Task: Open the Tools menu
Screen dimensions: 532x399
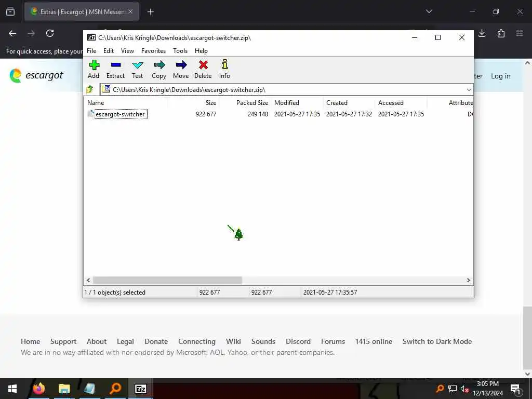Action: click(180, 51)
